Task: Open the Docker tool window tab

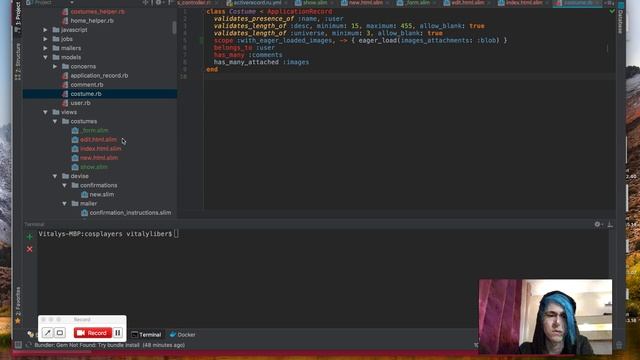Action: [x=182, y=335]
